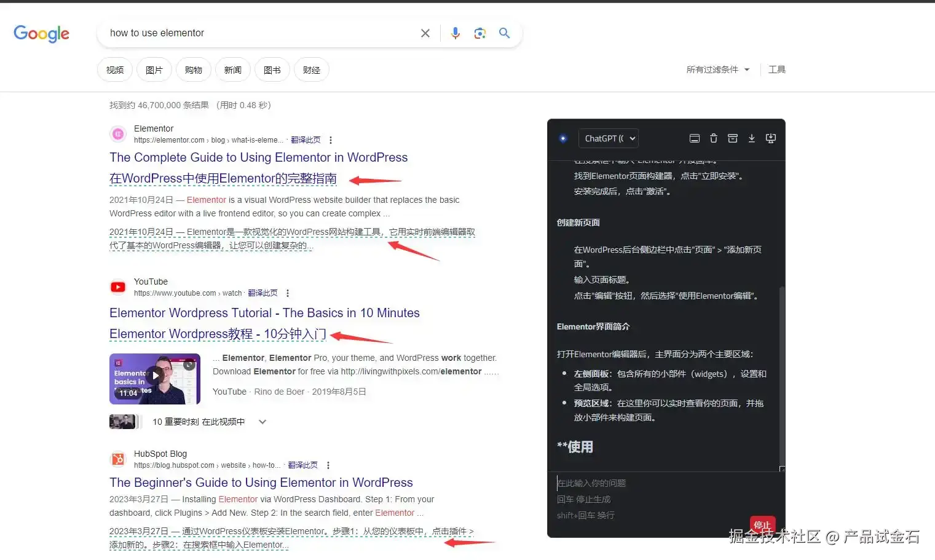Click the Rino de Boer video author text
This screenshot has height=560, width=935.
(279, 392)
